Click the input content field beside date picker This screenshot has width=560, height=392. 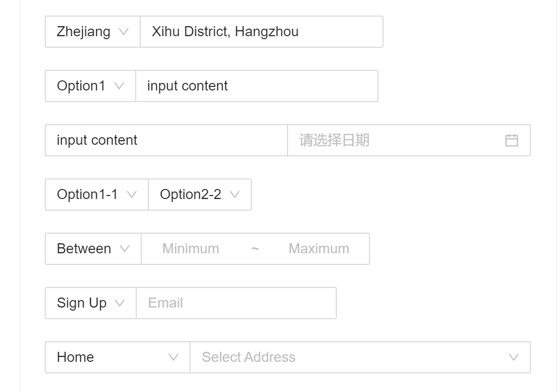click(x=166, y=140)
